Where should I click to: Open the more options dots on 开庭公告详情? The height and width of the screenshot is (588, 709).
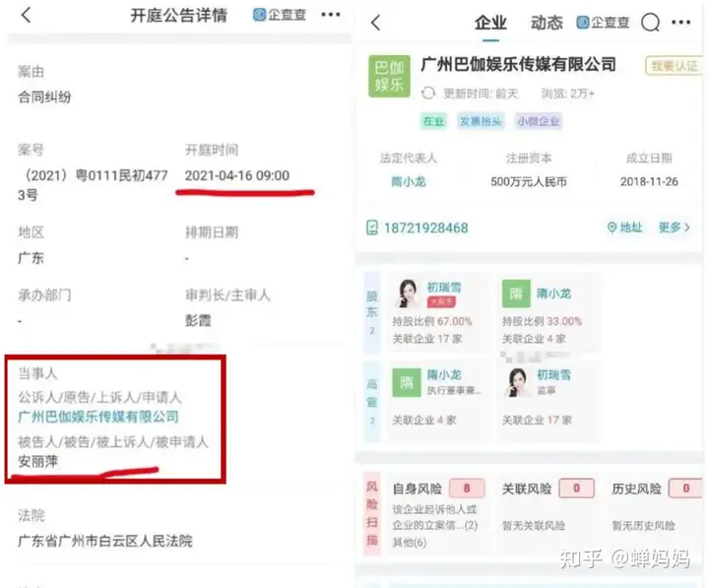pyautogui.click(x=331, y=15)
